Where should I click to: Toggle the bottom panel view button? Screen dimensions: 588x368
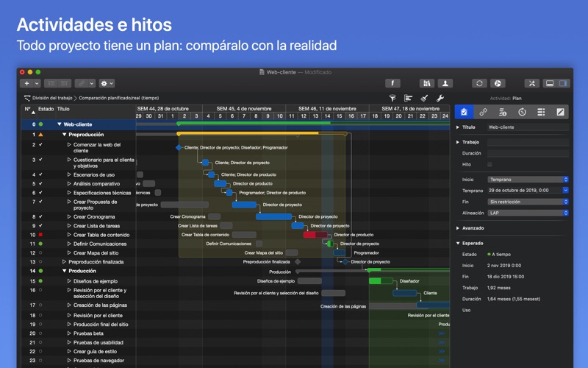click(550, 83)
